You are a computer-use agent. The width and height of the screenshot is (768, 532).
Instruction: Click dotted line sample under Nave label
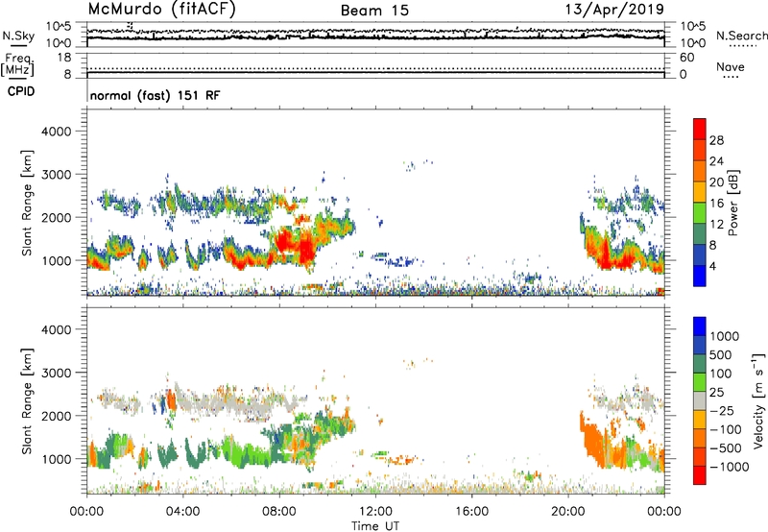(x=732, y=77)
